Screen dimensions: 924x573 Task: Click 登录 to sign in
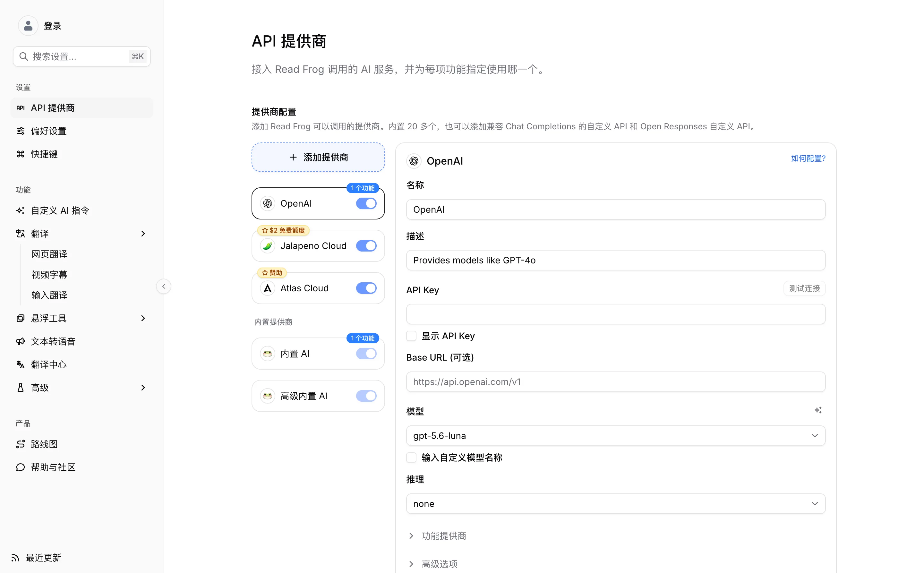[52, 26]
